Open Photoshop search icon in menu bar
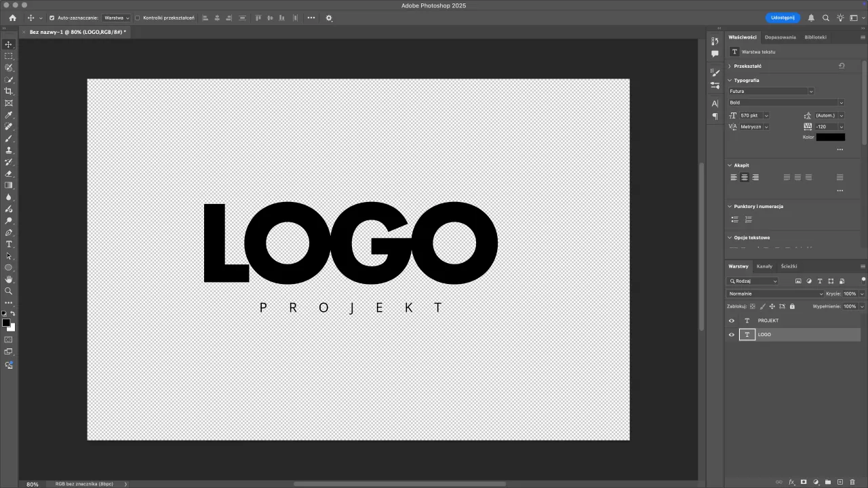The width and height of the screenshot is (868, 488). 826,18
